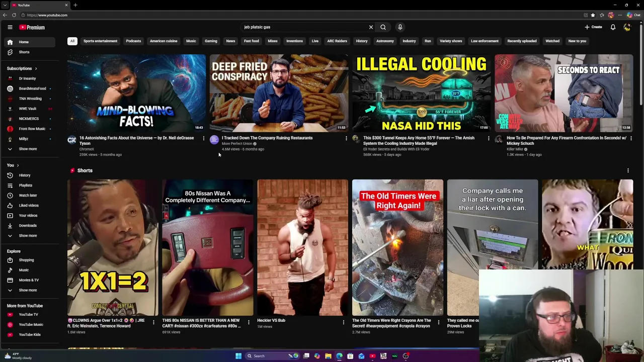The width and height of the screenshot is (644, 362).
Task: Open Microsoft Store from the taskbar
Action: [350, 356]
